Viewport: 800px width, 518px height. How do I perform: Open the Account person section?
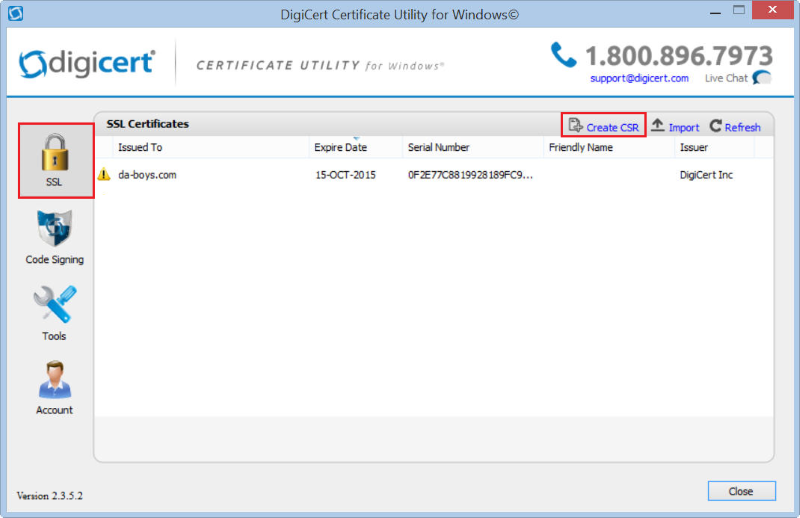pyautogui.click(x=55, y=379)
